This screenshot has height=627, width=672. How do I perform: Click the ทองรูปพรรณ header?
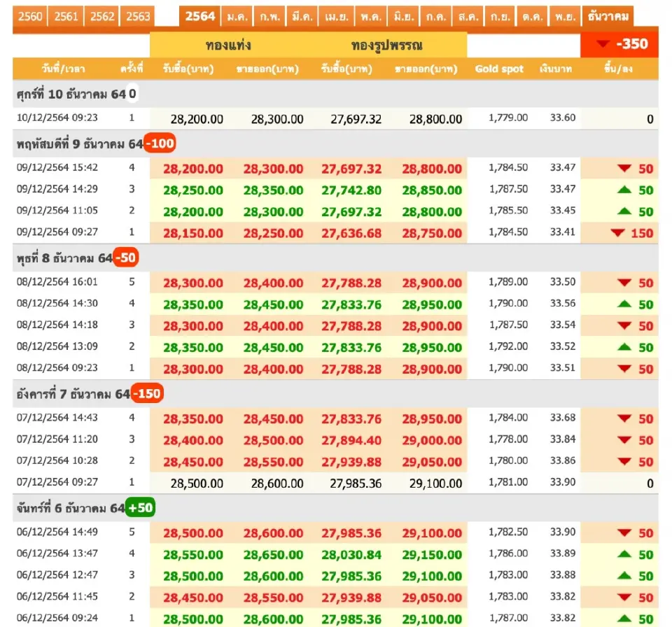coord(386,45)
